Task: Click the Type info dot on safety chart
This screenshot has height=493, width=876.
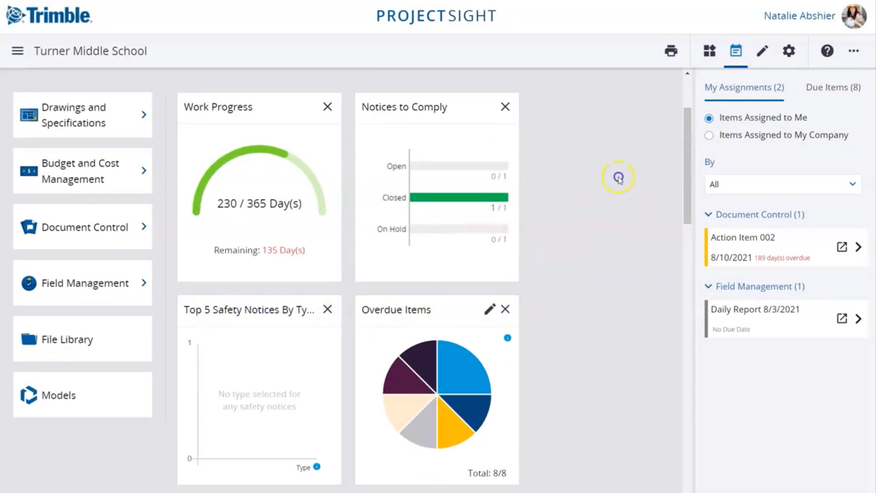Action: pyautogui.click(x=317, y=466)
